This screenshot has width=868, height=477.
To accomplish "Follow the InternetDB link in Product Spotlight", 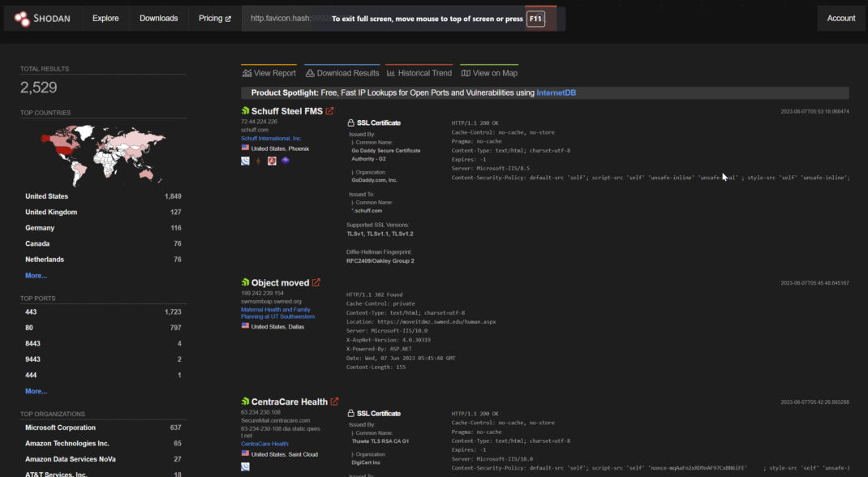I will (556, 93).
